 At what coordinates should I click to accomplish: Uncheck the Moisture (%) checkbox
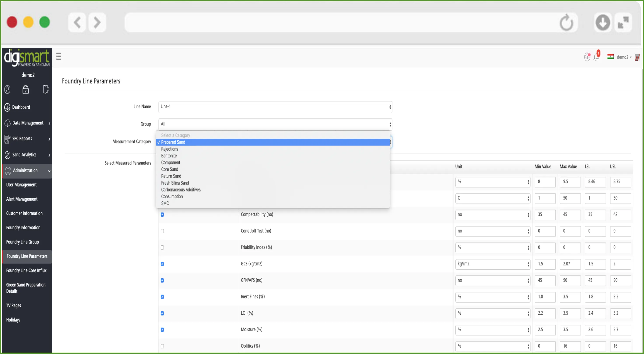point(162,330)
